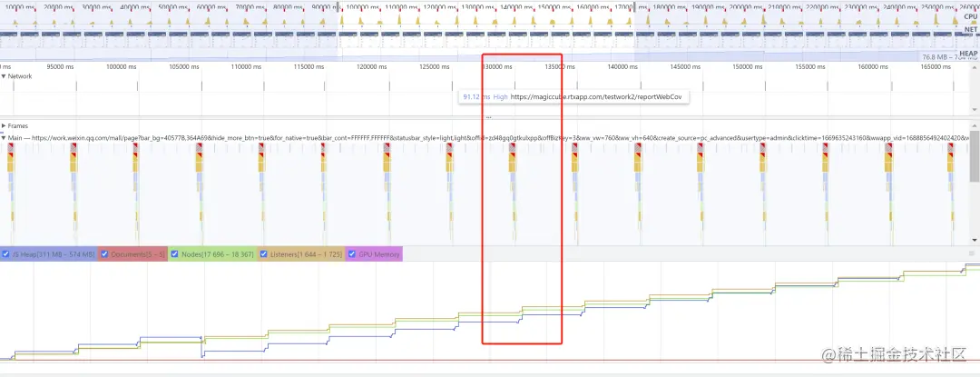Click the CPU overview label
Screen dimensions: 980x377
click(970, 17)
